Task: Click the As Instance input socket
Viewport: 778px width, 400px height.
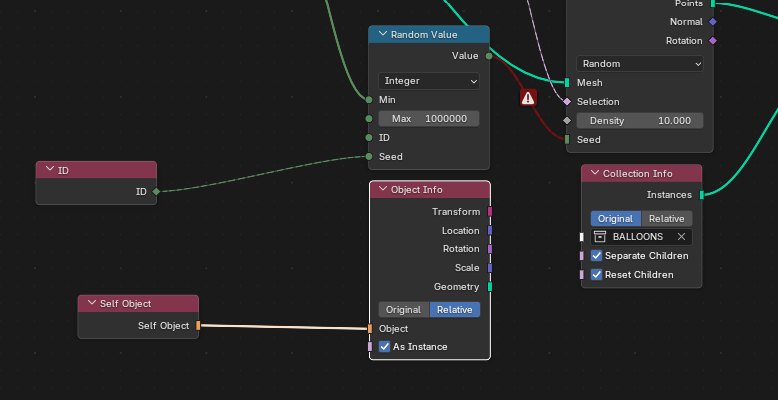Action: pyautogui.click(x=370, y=346)
